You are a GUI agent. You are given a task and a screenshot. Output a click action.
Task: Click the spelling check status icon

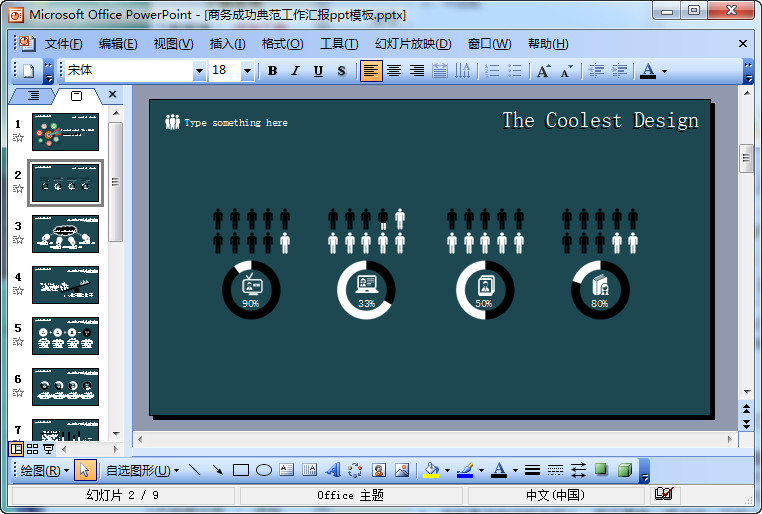point(663,494)
